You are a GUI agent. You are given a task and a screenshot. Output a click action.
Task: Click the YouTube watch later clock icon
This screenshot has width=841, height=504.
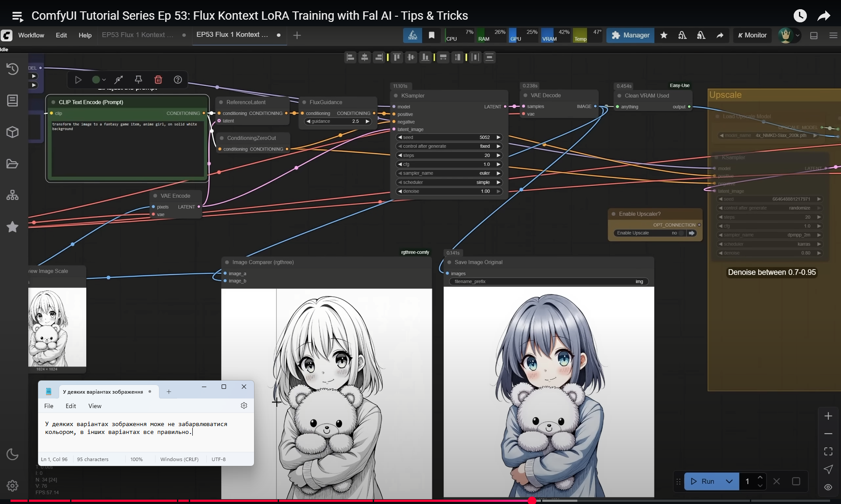800,16
